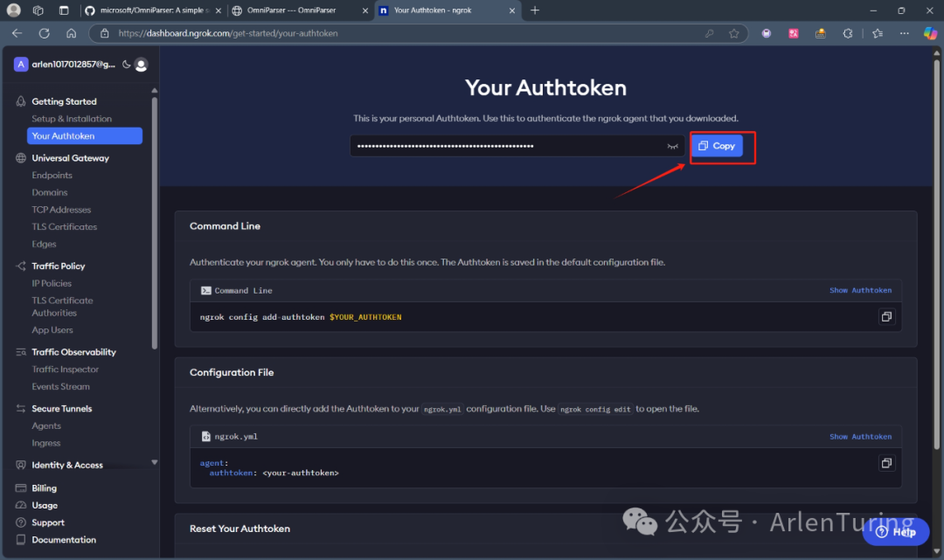Open TLS Certificates
Viewport: 944px width, 560px height.
coord(65,227)
